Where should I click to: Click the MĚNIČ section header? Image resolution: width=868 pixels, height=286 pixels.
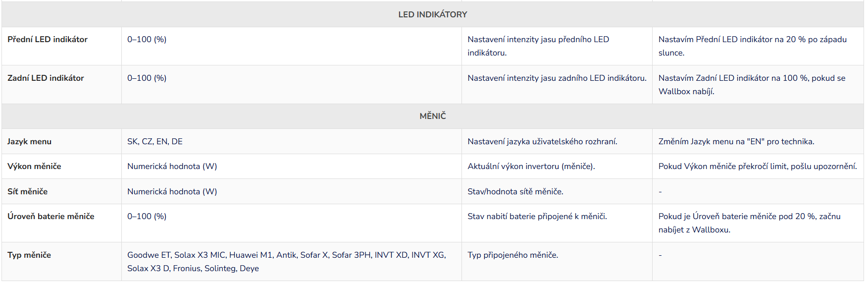pyautogui.click(x=432, y=116)
